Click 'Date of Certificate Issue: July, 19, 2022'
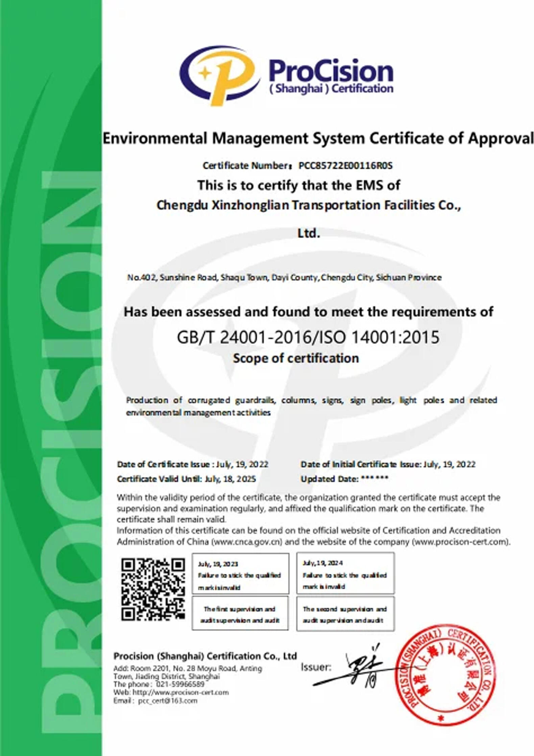This screenshot has width=534, height=756. [193, 464]
